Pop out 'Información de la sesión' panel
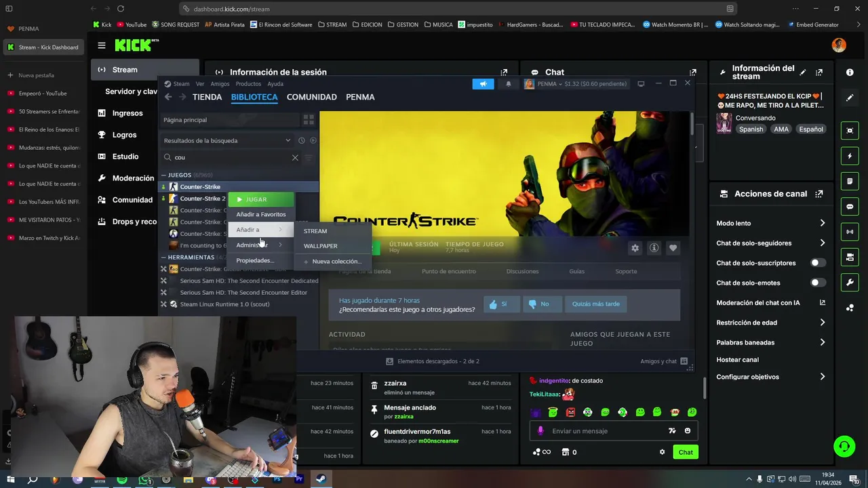Viewport: 868px width, 488px height. (x=504, y=72)
